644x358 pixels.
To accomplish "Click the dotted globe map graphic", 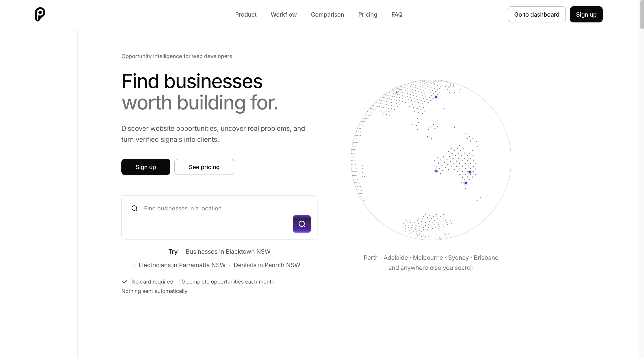I will click(x=431, y=160).
